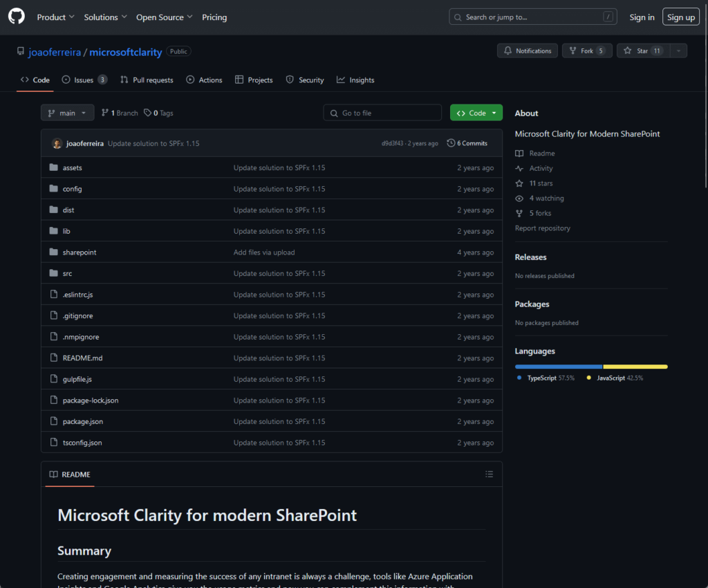Image resolution: width=708 pixels, height=588 pixels.
Task: Click the fork icon beside 5 forks
Action: (519, 213)
